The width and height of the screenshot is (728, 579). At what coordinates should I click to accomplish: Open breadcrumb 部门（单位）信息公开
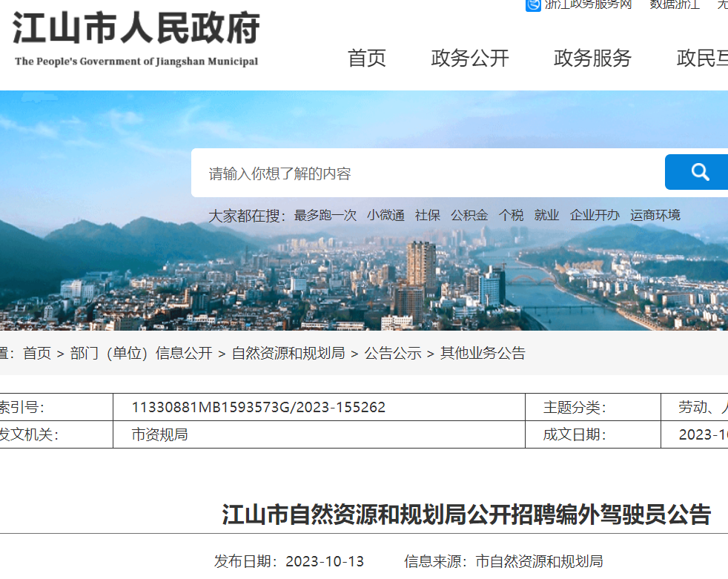coord(141,354)
